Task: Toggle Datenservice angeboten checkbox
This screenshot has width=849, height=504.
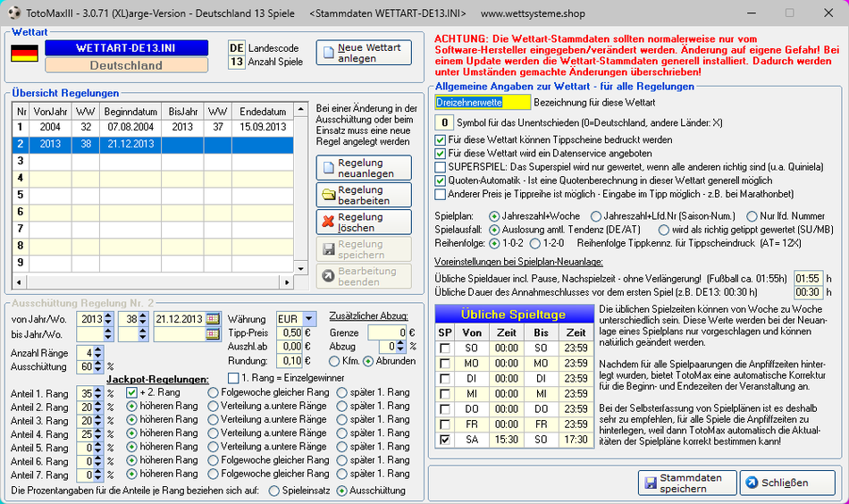Action: coord(441,153)
